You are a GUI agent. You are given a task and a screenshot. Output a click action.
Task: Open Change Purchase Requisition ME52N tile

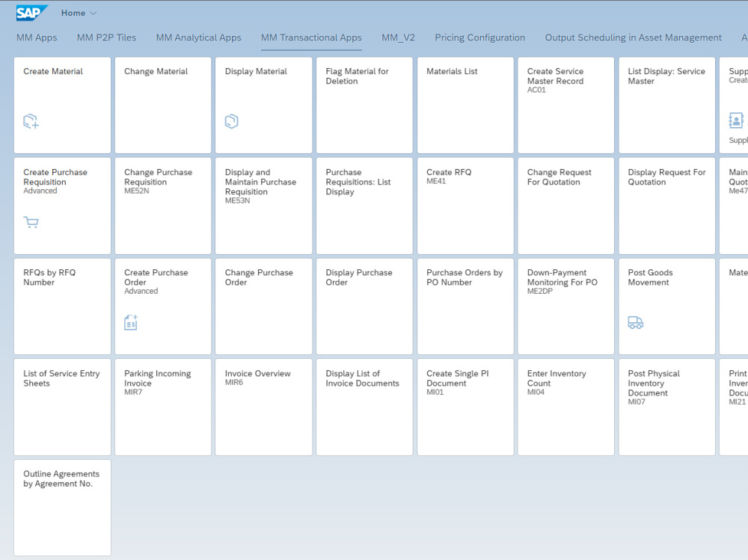(x=163, y=206)
